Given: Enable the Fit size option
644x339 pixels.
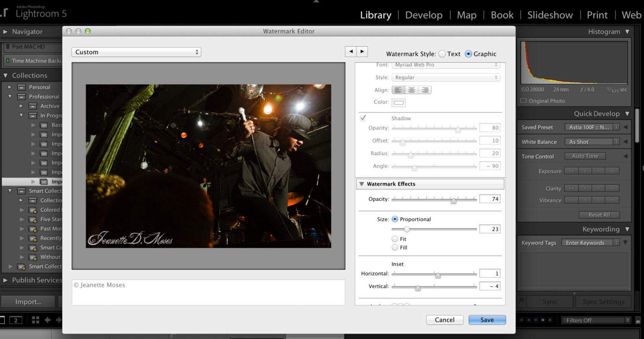Looking at the screenshot, I should 395,238.
